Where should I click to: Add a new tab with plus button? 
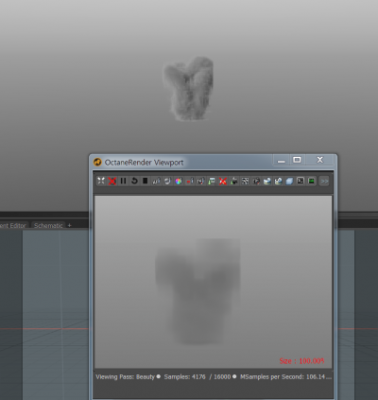pyautogui.click(x=69, y=226)
